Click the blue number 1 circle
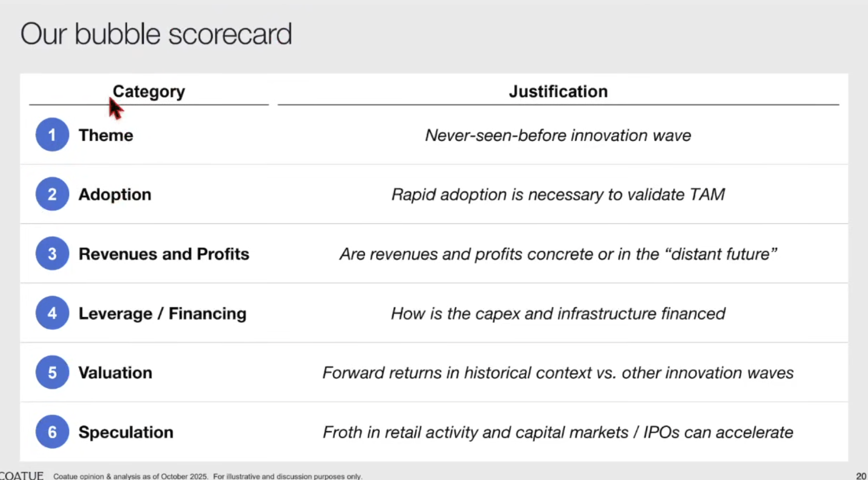This screenshot has height=480, width=868. pyautogui.click(x=52, y=135)
